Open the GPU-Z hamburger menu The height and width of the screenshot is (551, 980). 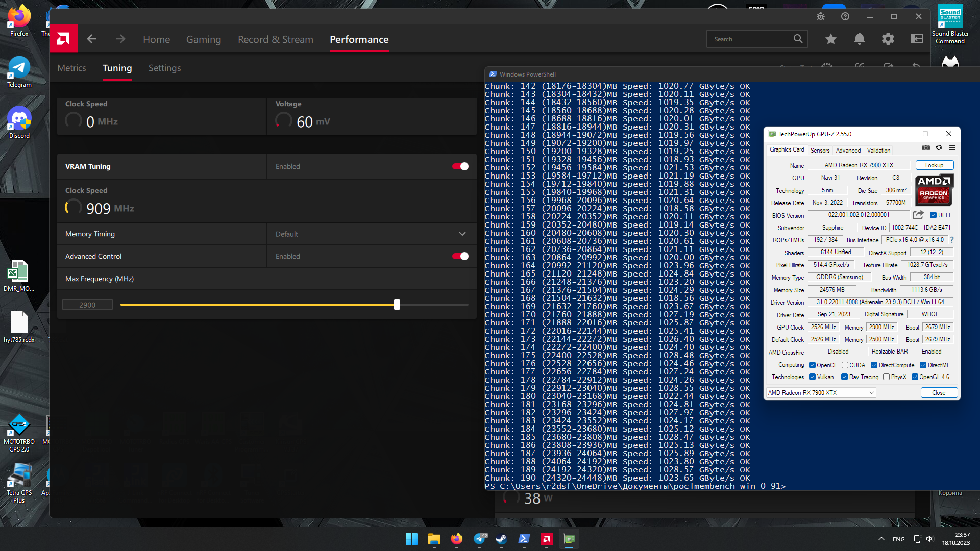[x=952, y=148]
